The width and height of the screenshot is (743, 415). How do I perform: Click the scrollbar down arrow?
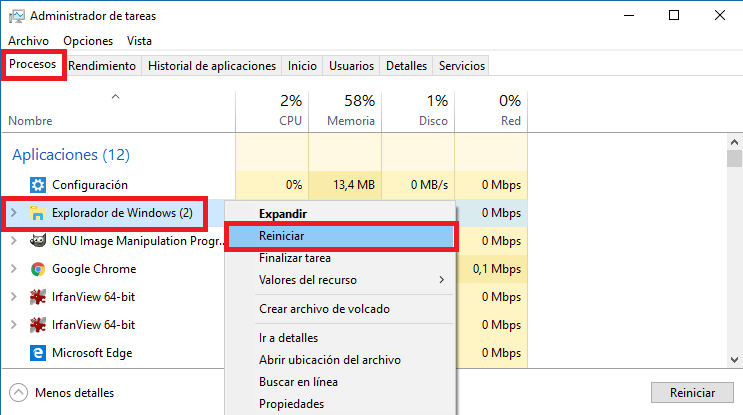734,360
